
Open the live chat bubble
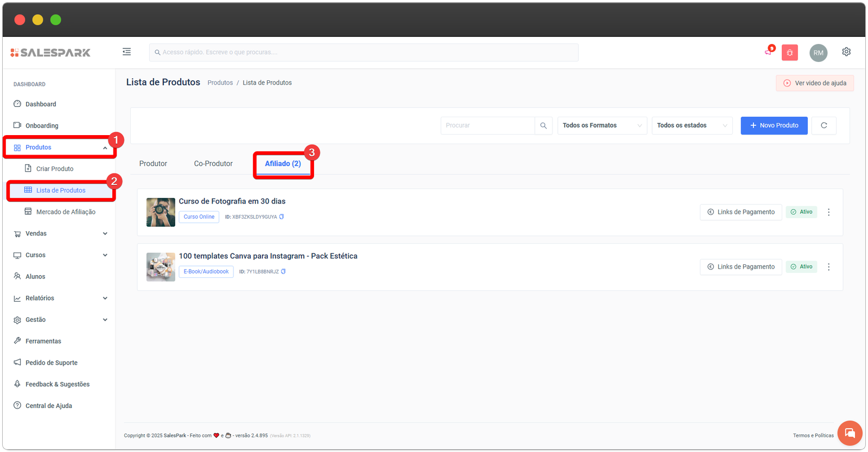pos(849,433)
